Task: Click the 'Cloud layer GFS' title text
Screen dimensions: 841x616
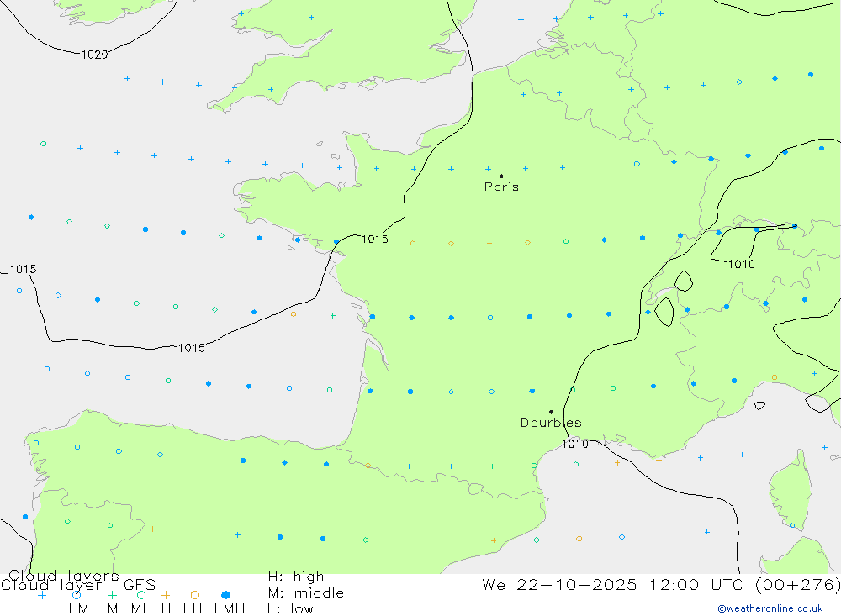Action: 78,585
